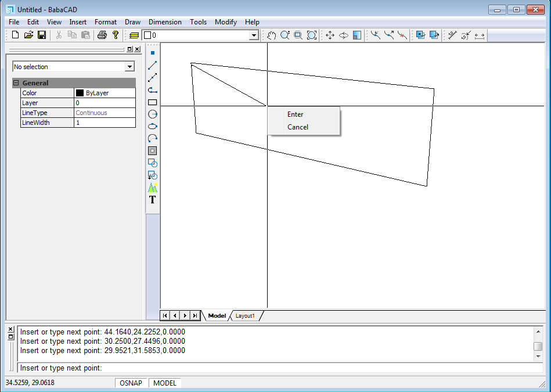Collapse the General properties section

tap(16, 83)
